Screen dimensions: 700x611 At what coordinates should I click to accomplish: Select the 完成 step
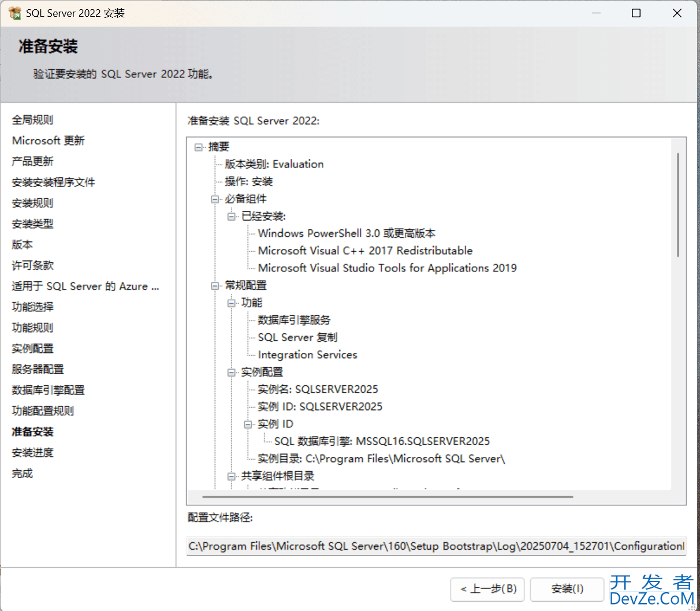(22, 473)
